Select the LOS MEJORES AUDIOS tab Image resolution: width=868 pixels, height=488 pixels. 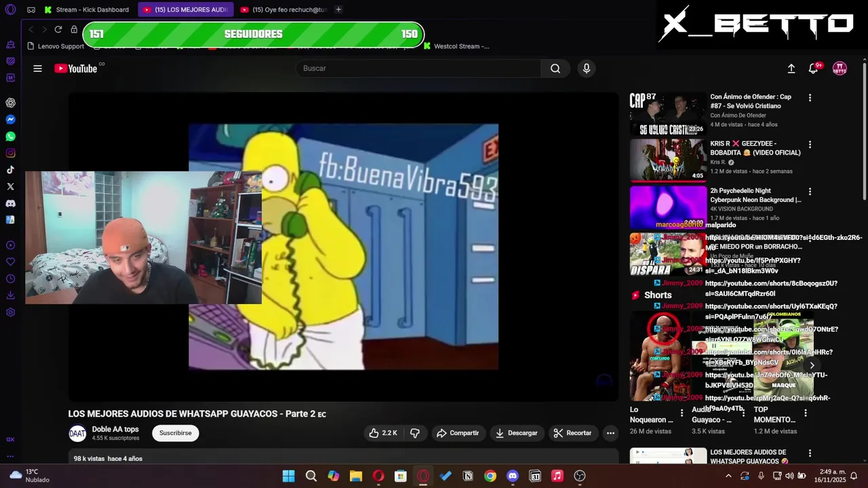[186, 9]
